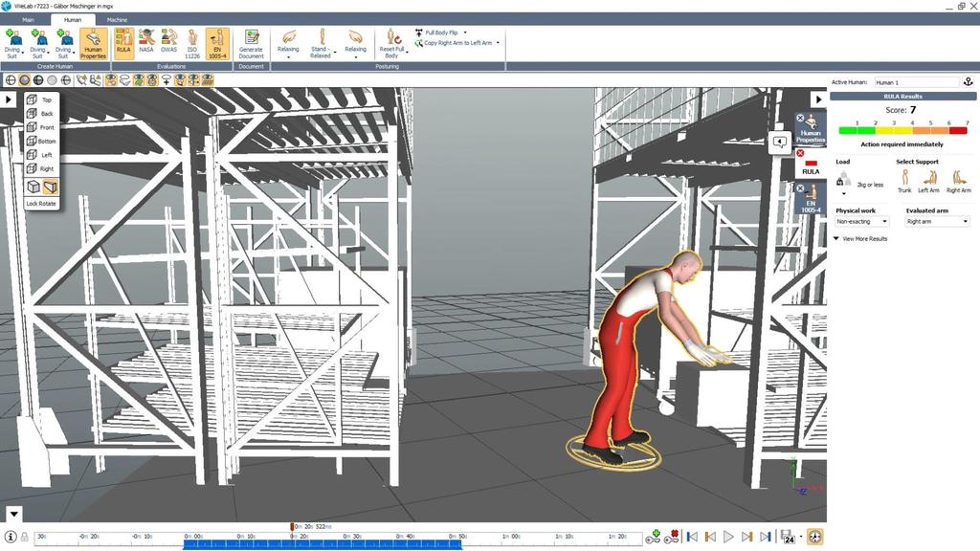
Task: Open Copy Right Arm to Left Arm dropdown arrow
Action: (x=498, y=43)
